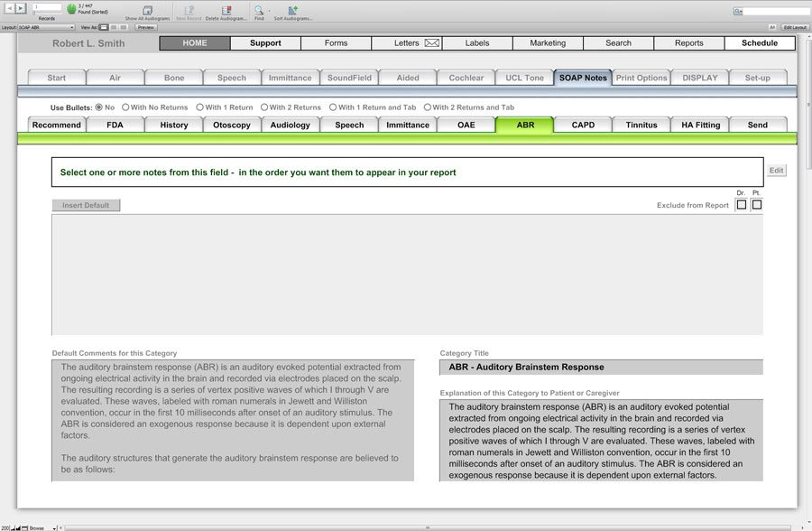Select the CAPD notes tab
This screenshot has width=812, height=531.
coord(583,125)
